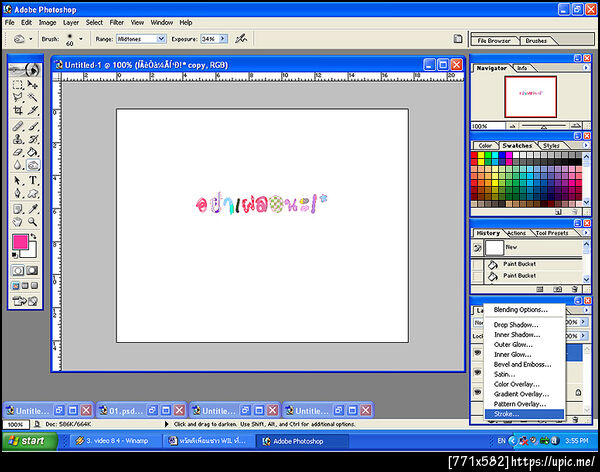The width and height of the screenshot is (600, 472).
Task: Open the Brushes tab in palette well
Action: (536, 41)
